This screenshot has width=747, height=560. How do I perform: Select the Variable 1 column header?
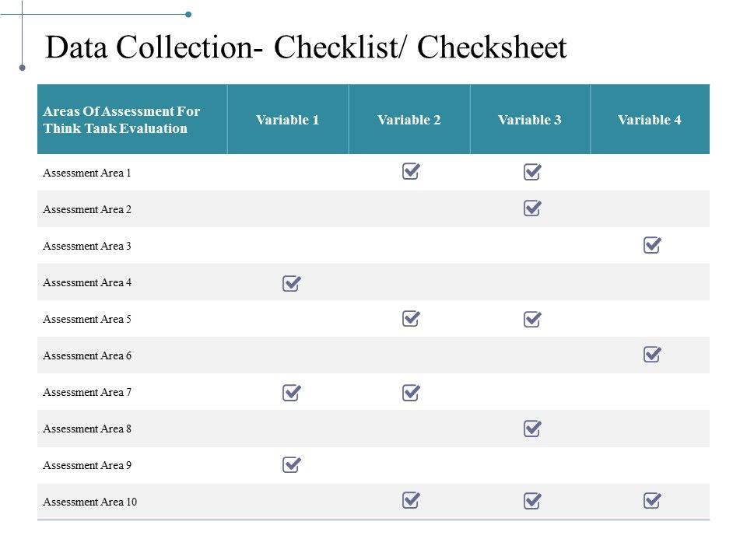pos(288,120)
